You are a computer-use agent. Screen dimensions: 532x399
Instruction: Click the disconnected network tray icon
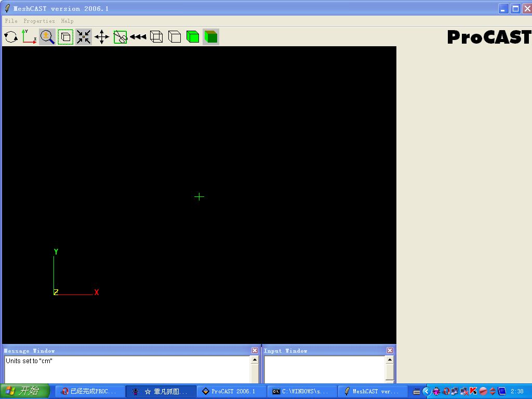pyautogui.click(x=464, y=392)
